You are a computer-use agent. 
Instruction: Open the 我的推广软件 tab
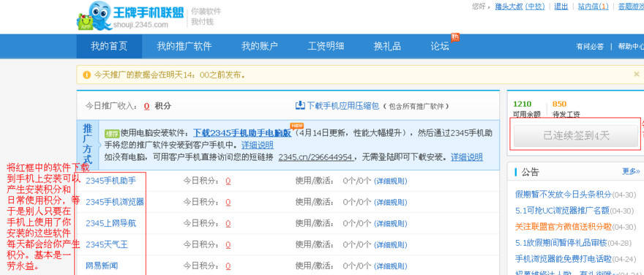click(184, 46)
